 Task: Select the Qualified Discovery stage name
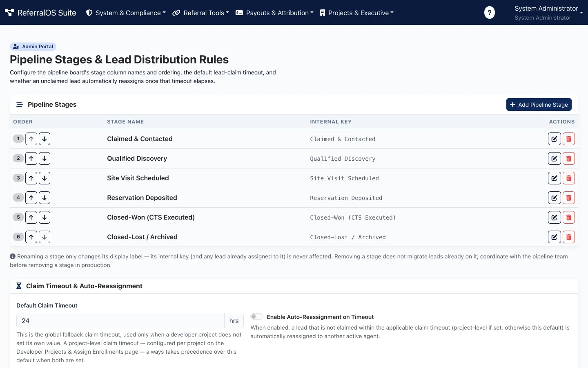click(x=137, y=158)
